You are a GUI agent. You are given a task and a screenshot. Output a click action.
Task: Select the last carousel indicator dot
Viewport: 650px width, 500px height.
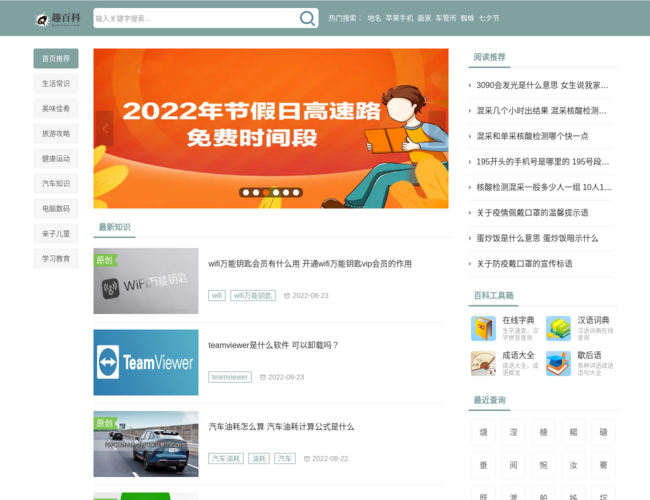tap(296, 192)
